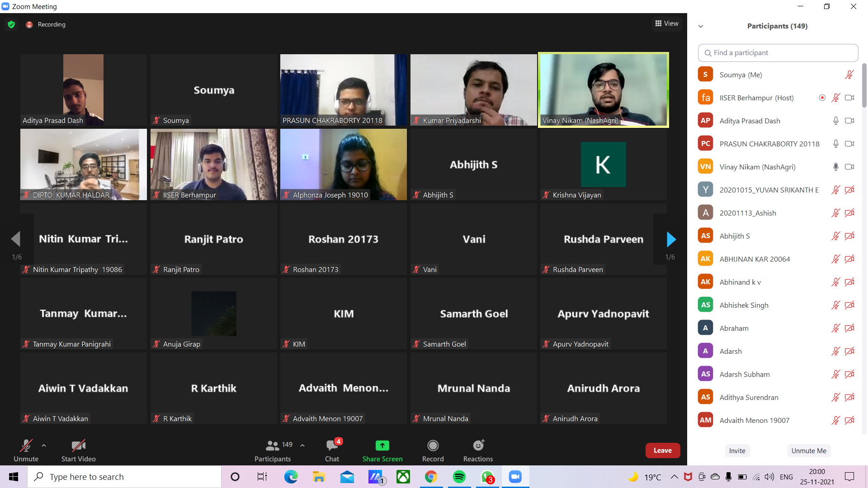Click Aditya Prasad Dash video tile
868x488 pixels.
tap(84, 90)
